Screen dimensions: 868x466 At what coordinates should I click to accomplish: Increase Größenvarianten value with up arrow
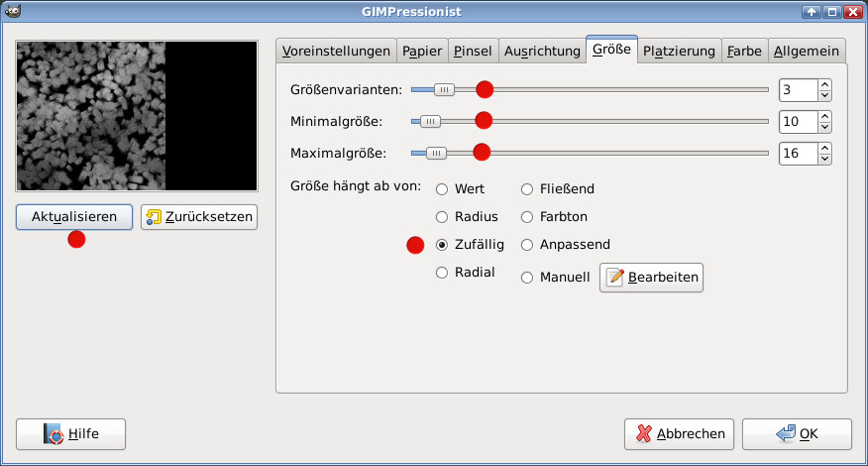pos(824,85)
